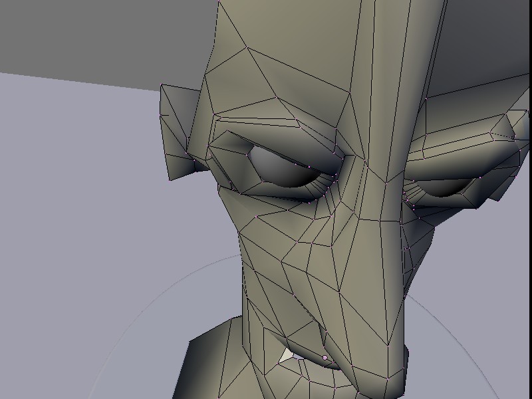Select the eyeball sphere in the right eye socket
This screenshot has width=532, height=399.
coord(444,188)
